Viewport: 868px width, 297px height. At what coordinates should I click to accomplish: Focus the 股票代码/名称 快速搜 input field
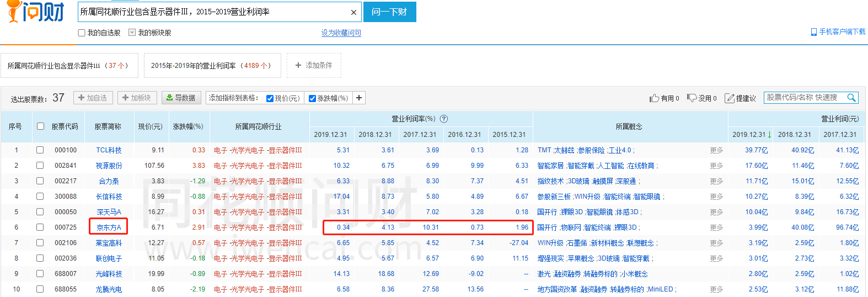coord(805,97)
